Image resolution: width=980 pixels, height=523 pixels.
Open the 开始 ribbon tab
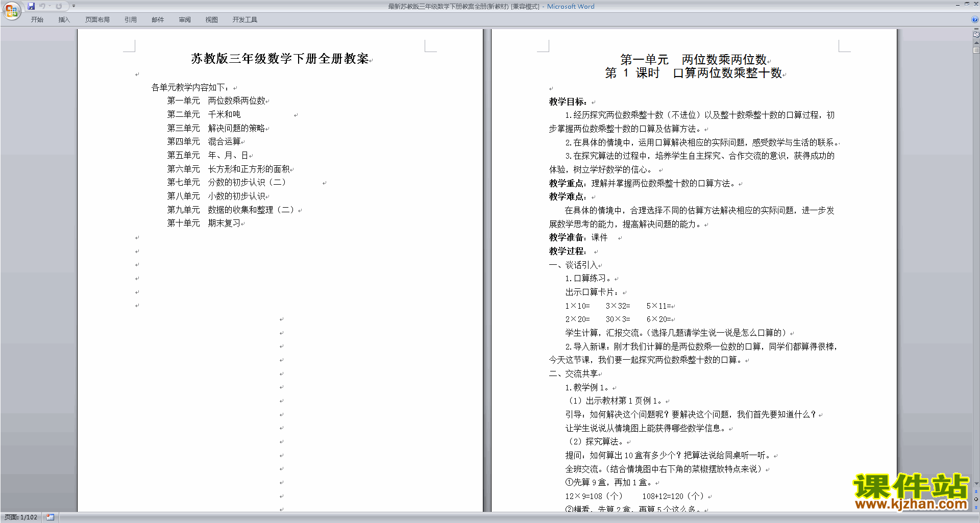[x=37, y=20]
